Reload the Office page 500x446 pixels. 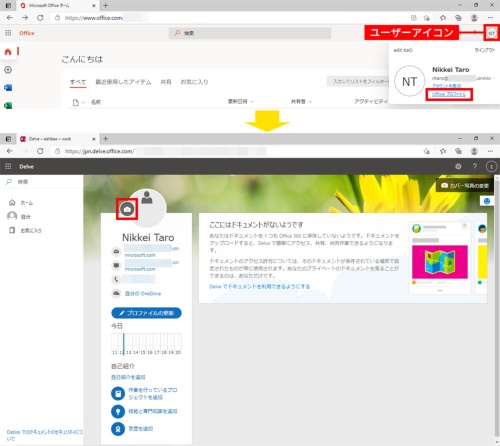[x=40, y=18]
